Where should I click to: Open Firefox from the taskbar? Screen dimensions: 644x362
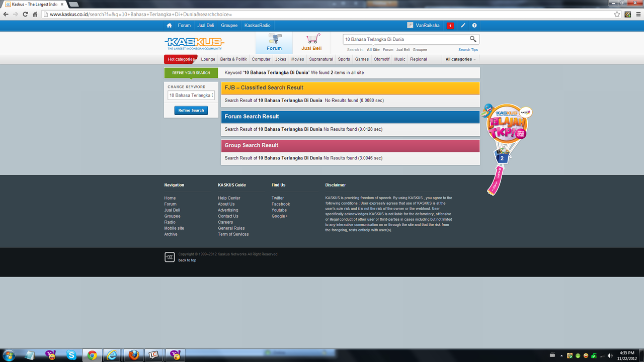click(133, 355)
